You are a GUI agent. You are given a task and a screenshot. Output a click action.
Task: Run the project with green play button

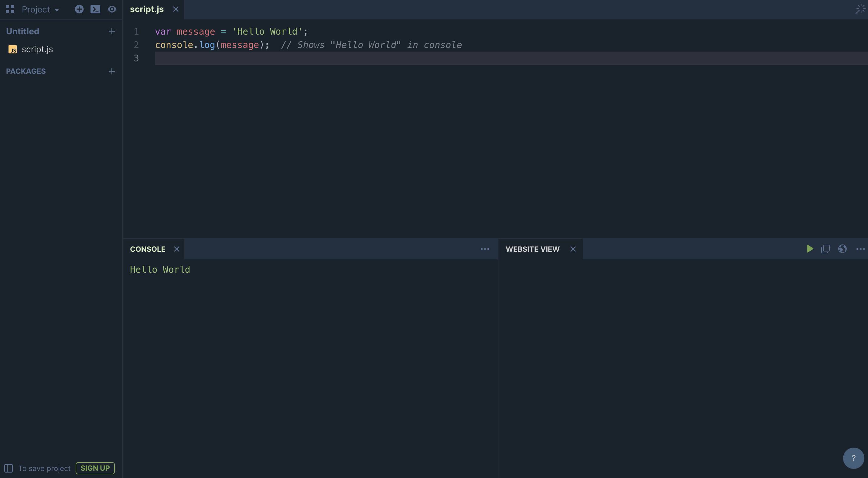point(810,249)
